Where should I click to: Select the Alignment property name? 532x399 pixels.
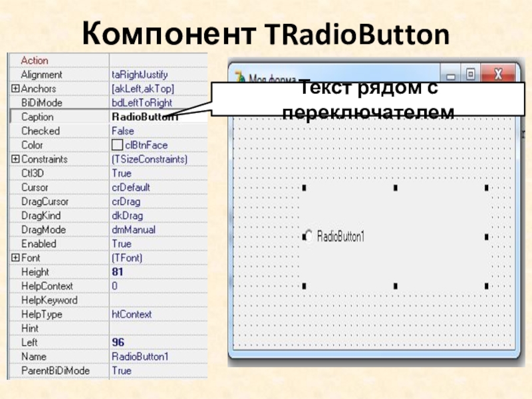(42, 74)
